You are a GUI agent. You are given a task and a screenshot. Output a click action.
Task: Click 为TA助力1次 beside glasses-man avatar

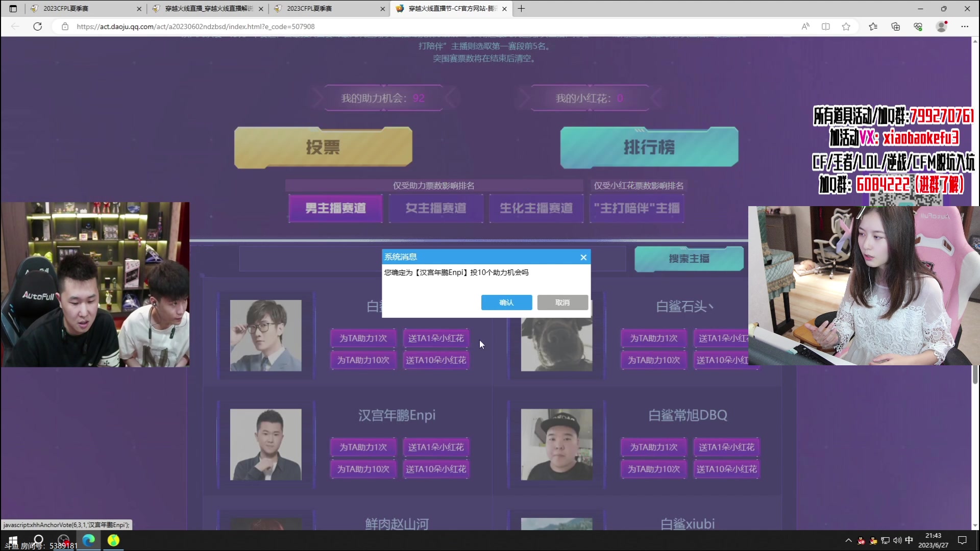[x=363, y=338]
